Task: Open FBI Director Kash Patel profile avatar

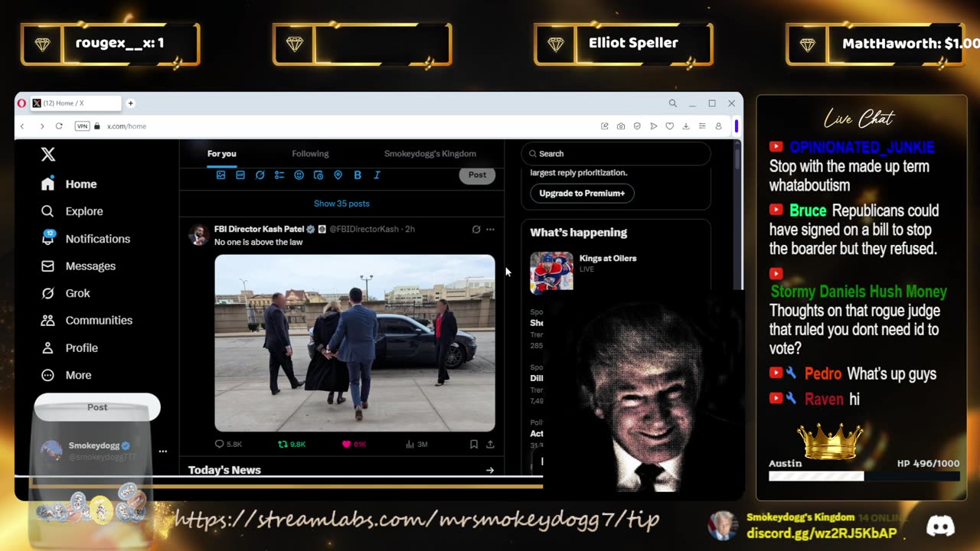Action: coord(199,234)
